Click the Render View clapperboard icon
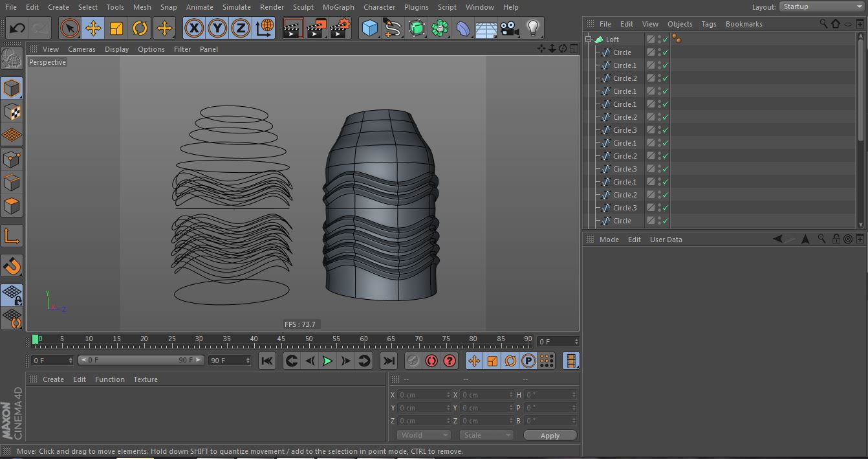 pos(293,28)
